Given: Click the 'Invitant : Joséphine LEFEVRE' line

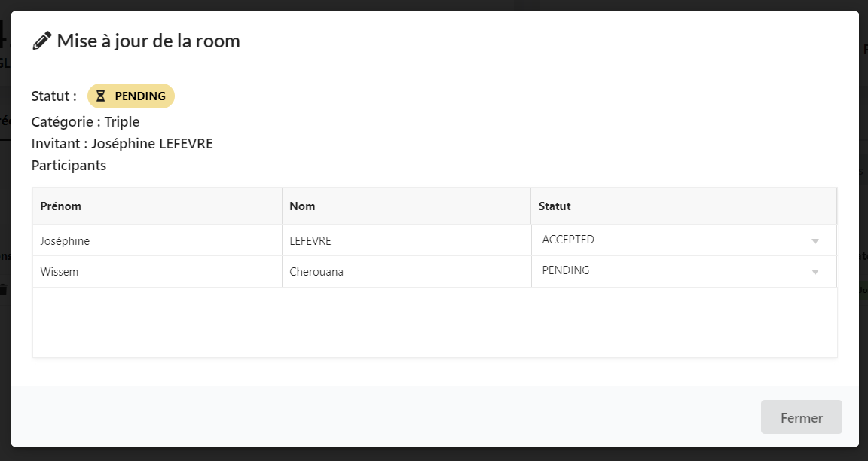Looking at the screenshot, I should coord(122,144).
